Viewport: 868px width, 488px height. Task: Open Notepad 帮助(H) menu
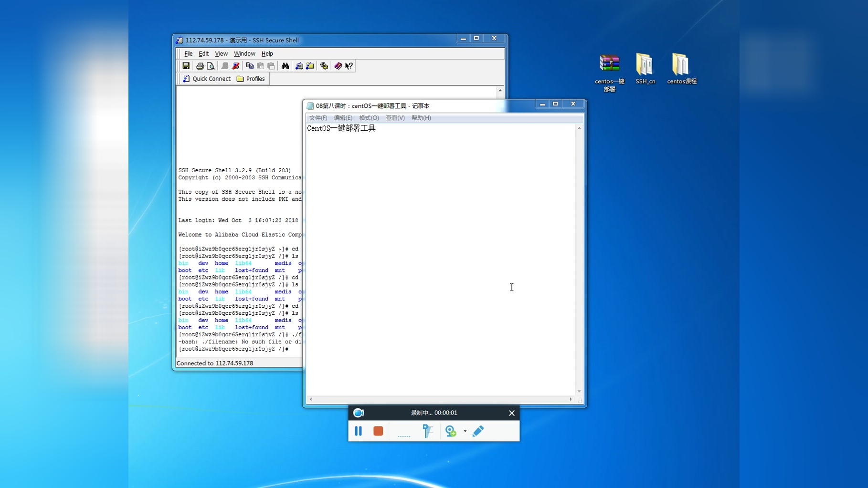point(421,118)
